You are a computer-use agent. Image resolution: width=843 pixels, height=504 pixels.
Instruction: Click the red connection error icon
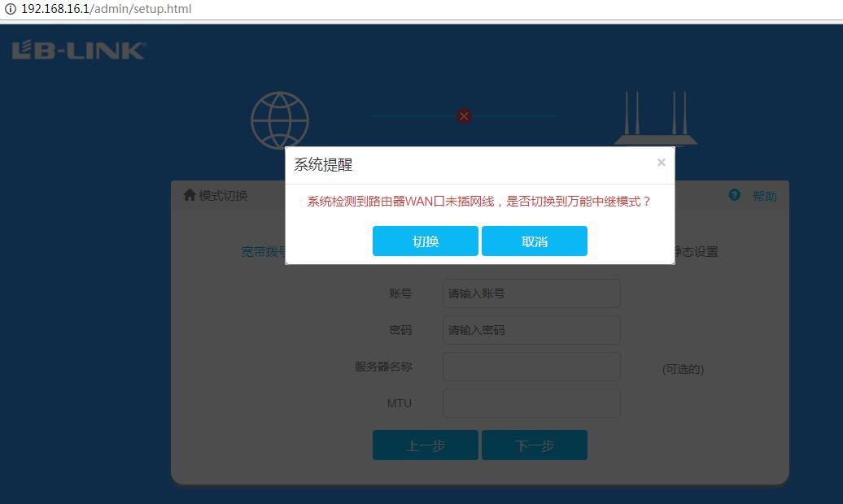pos(464,116)
